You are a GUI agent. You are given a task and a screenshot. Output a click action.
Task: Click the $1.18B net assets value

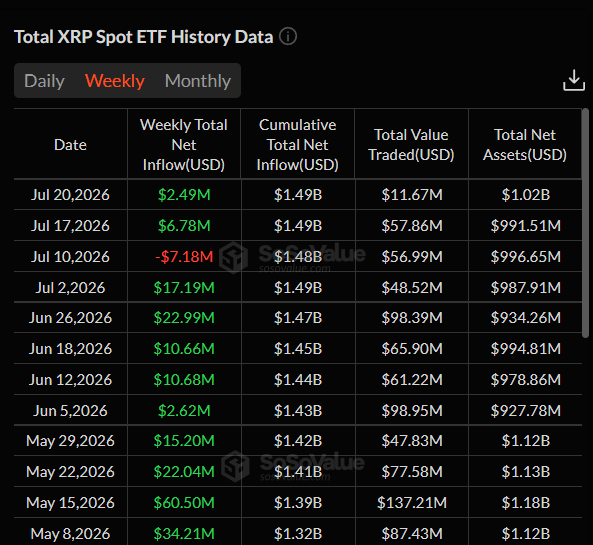[x=526, y=503]
